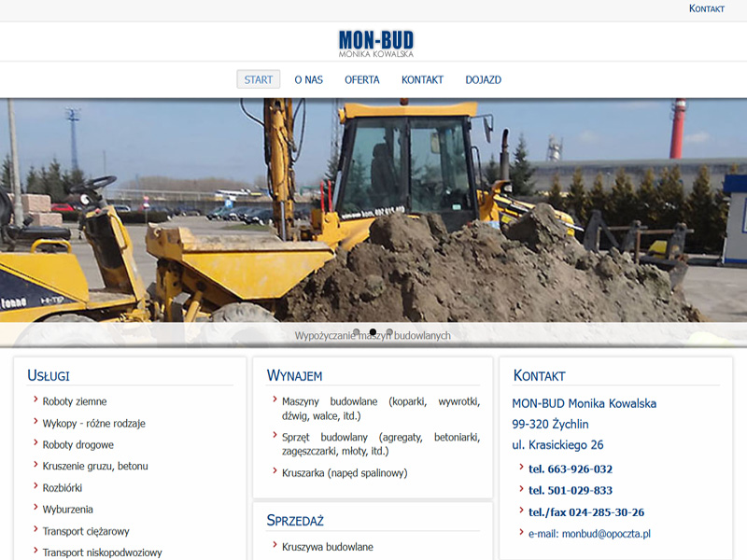Open the O NAS menu item
This screenshot has height=560, width=747.
tap(308, 79)
